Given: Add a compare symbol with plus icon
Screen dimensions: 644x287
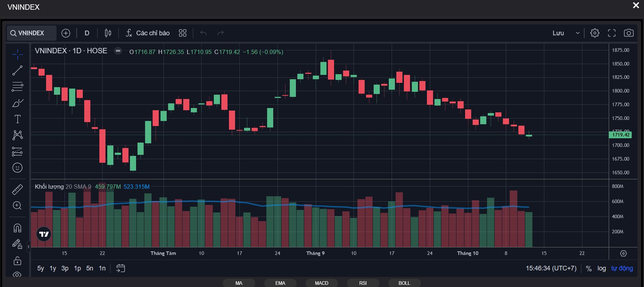Looking at the screenshot, I should (x=66, y=33).
